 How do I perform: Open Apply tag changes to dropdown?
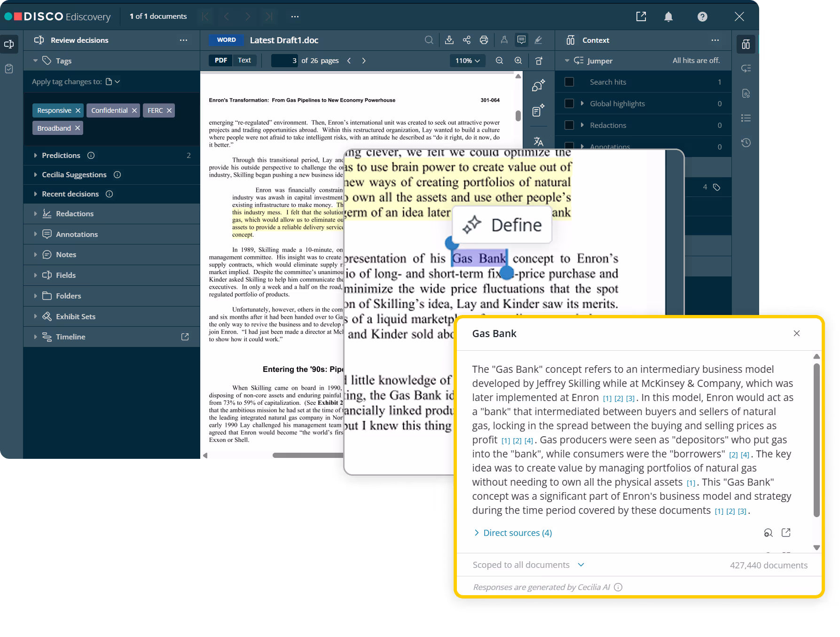tap(113, 82)
